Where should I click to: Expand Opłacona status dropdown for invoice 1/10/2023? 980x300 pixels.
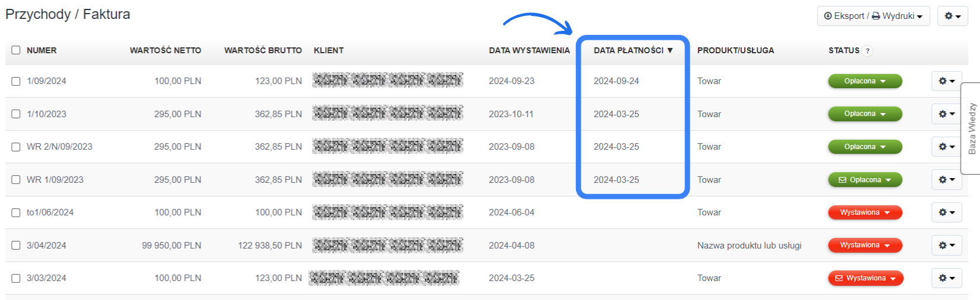864,114
